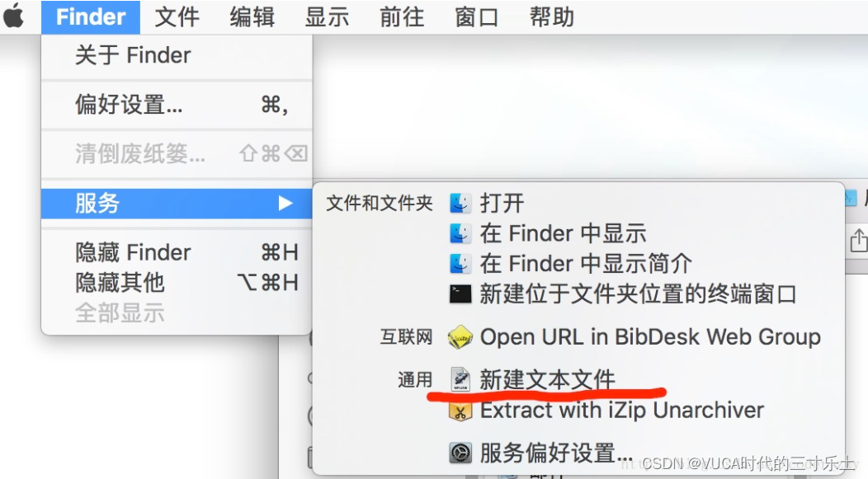Click the Finder icon beside 打开
This screenshot has width=868, height=479.
coord(460,203)
